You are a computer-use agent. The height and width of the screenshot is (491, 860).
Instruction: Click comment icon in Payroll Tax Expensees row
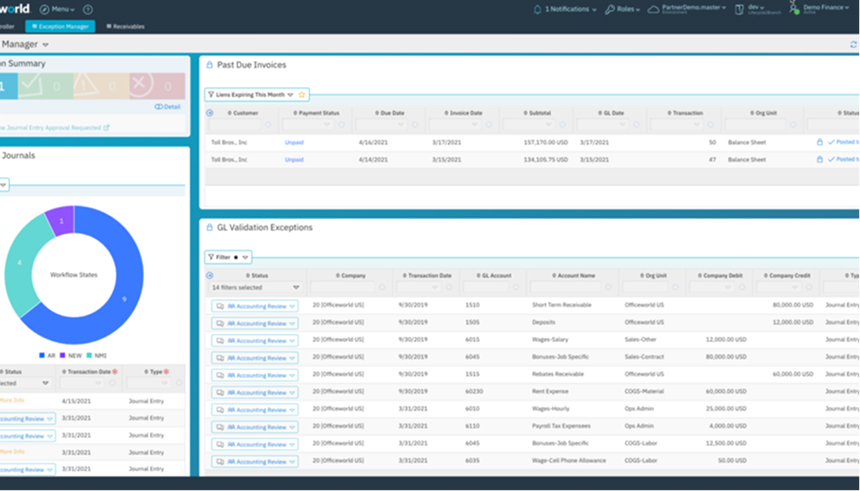coord(220,427)
